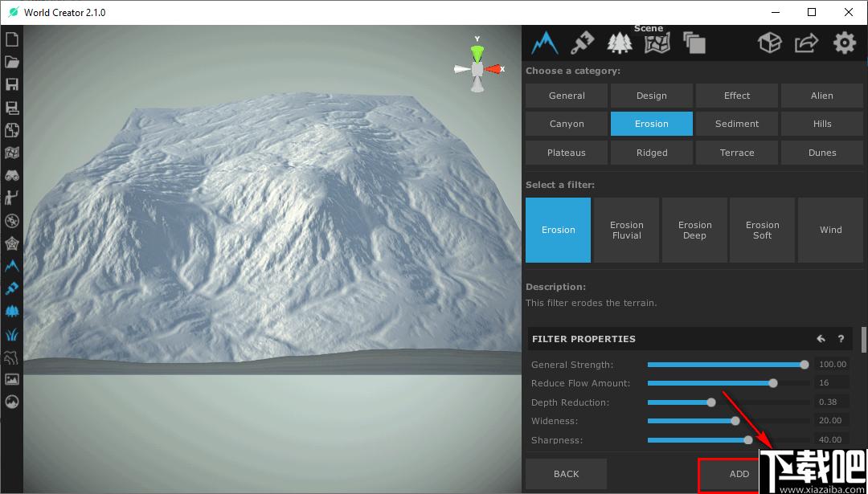The height and width of the screenshot is (494, 868).
Task: Open the stacked layers tab icon
Action: 694,43
